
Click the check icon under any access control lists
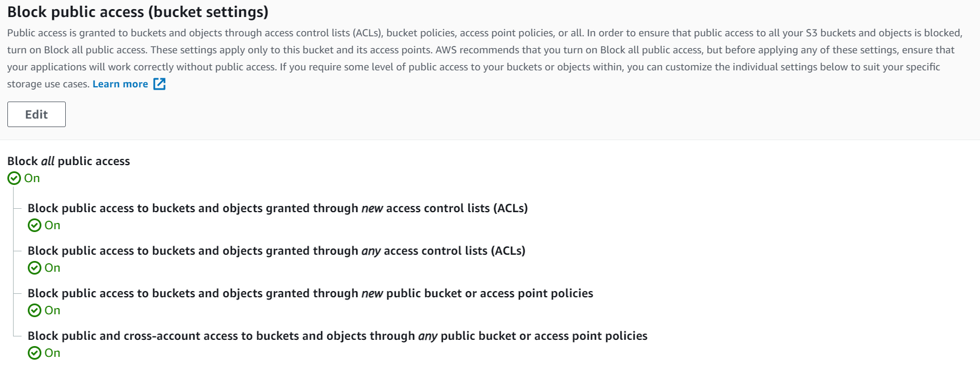point(35,268)
